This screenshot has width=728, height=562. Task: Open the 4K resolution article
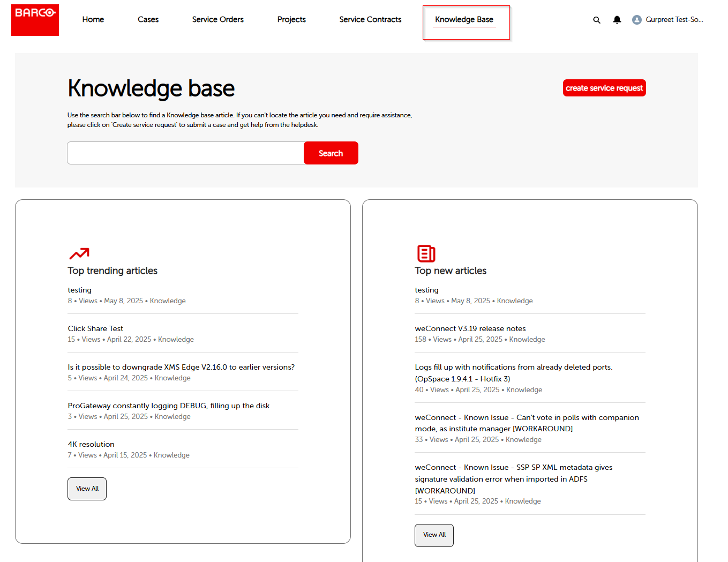[x=91, y=444]
